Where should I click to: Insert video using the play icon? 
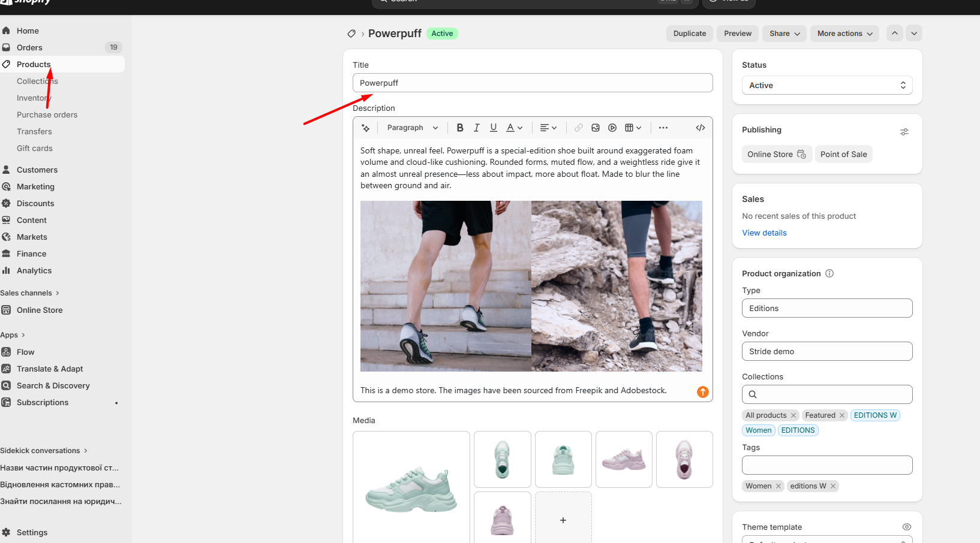pyautogui.click(x=612, y=128)
